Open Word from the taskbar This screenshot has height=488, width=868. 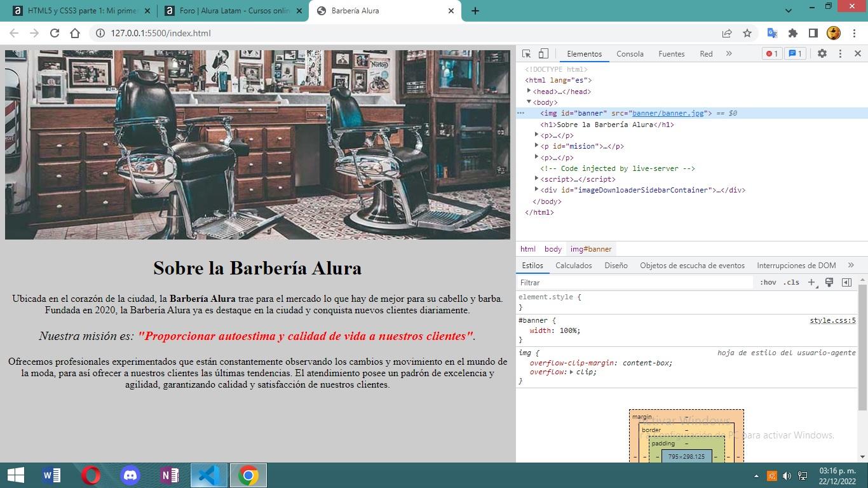tap(51, 475)
